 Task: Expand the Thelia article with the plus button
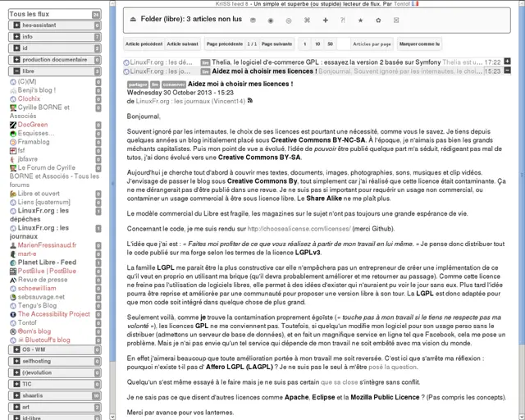click(x=507, y=62)
